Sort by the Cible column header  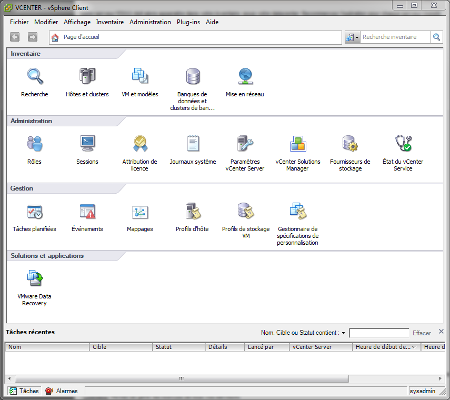[121, 347]
